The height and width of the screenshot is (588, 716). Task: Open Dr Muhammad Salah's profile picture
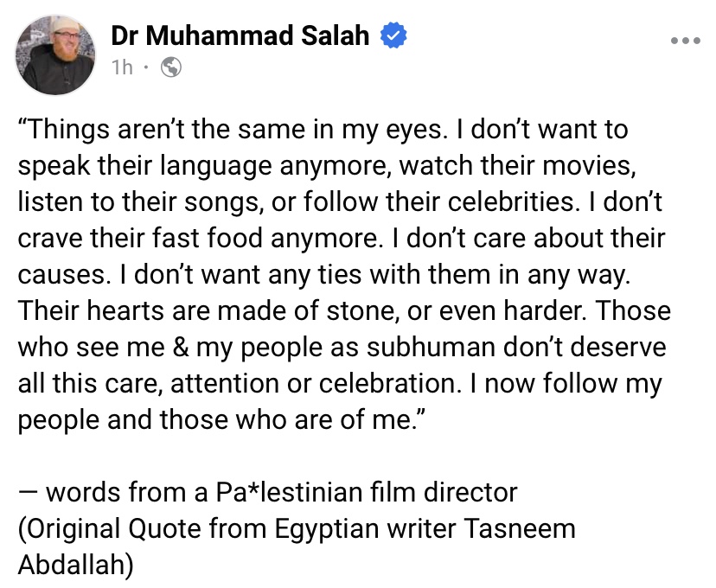coord(55,54)
